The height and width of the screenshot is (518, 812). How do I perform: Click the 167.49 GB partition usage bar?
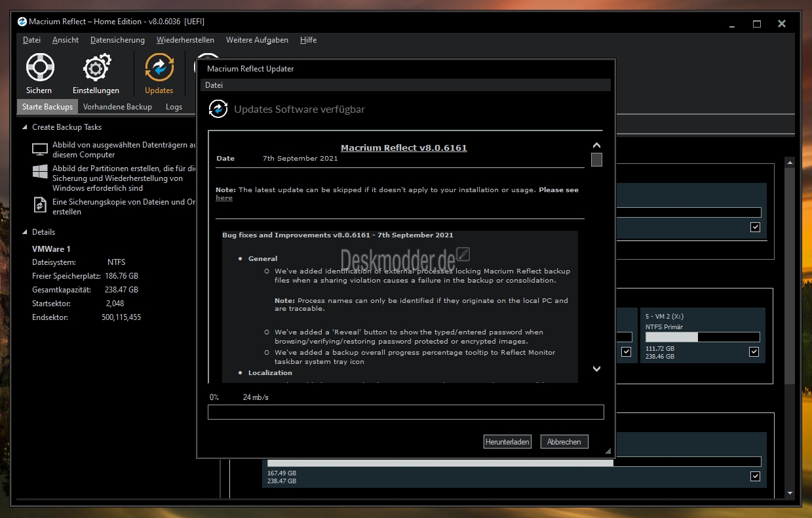pyautogui.click(x=514, y=462)
